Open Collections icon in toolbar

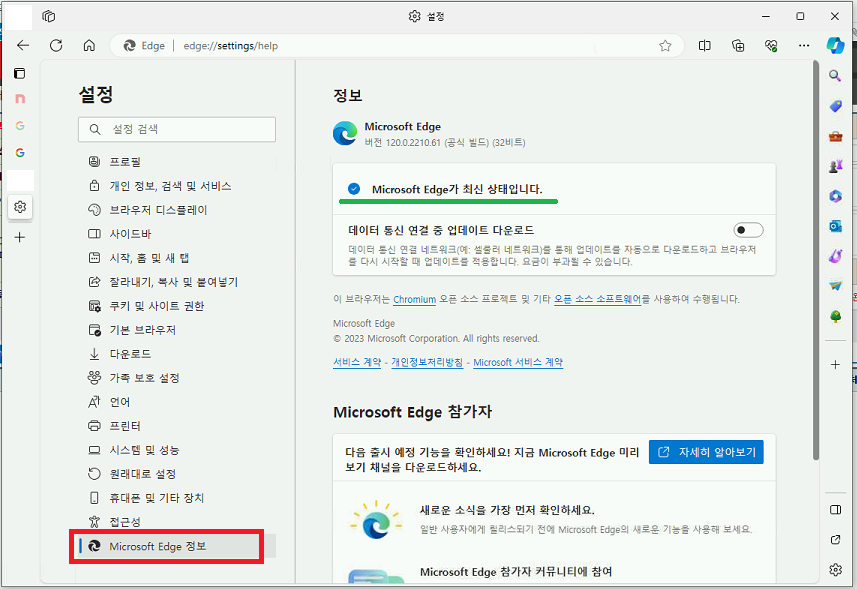tap(738, 46)
